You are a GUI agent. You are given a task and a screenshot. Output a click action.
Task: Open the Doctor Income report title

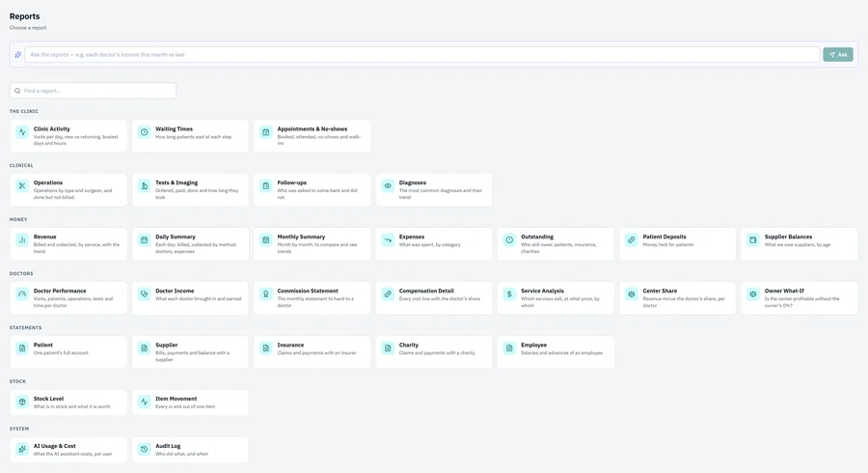click(x=175, y=291)
